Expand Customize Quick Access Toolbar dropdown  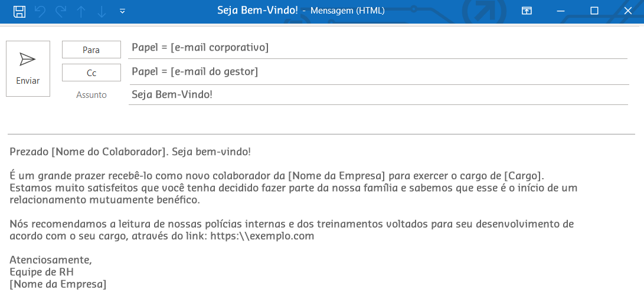122,11
